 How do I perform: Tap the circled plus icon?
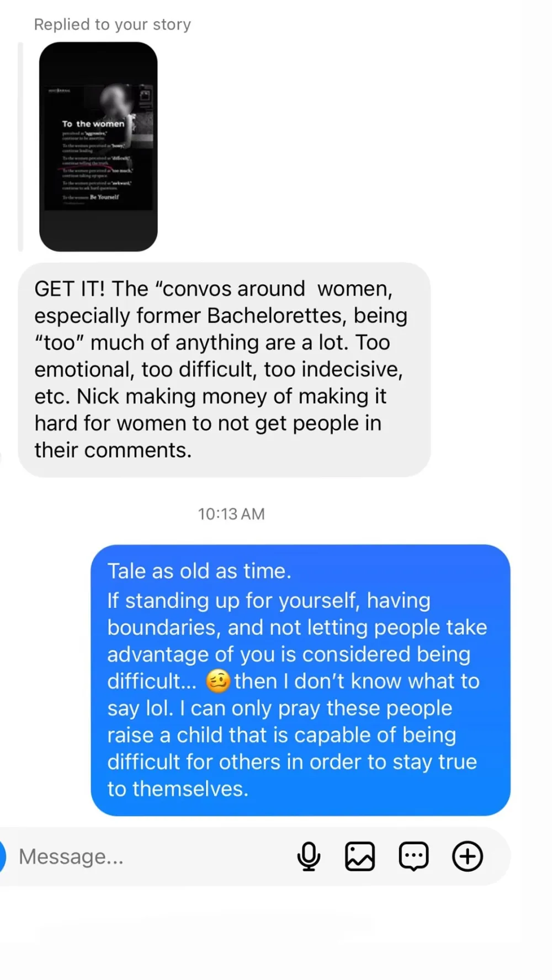point(468,856)
